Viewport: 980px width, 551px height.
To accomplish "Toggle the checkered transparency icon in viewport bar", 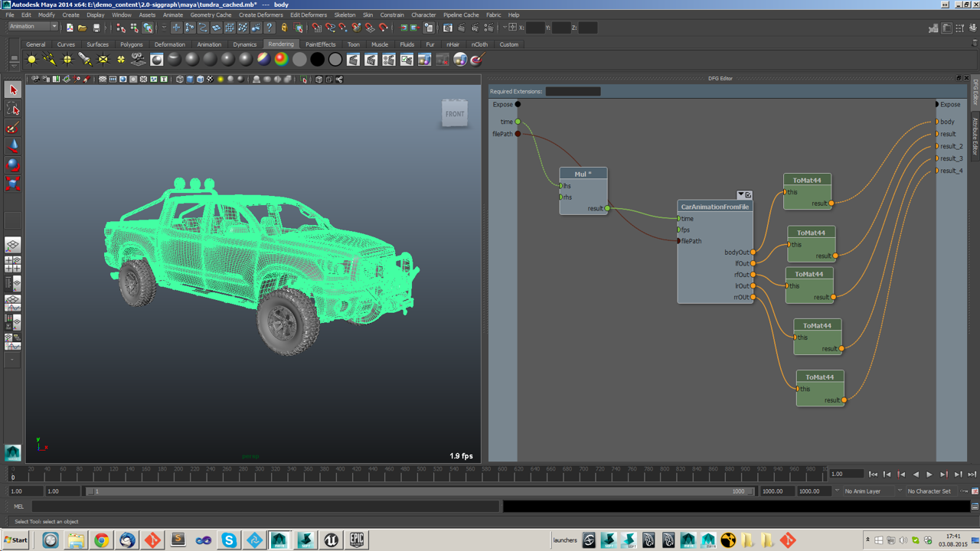I will [209, 79].
